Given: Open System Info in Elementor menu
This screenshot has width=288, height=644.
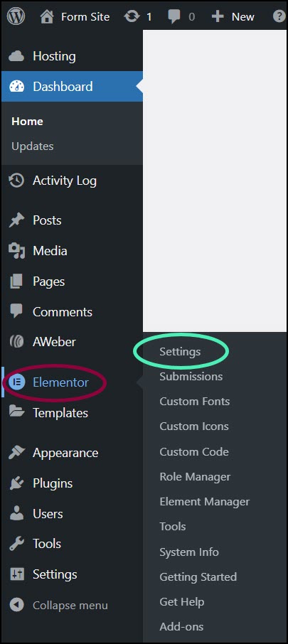Looking at the screenshot, I should click(x=189, y=552).
